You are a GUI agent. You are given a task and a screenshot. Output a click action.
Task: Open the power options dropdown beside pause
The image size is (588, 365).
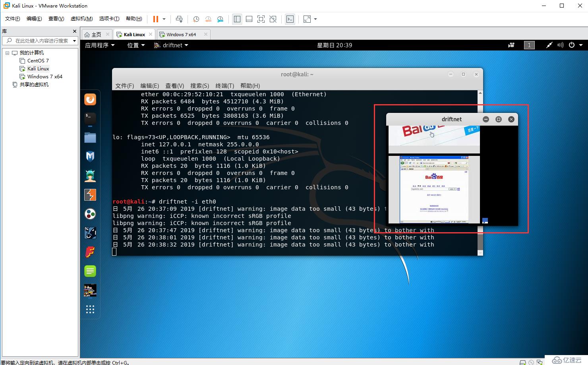coord(164,19)
